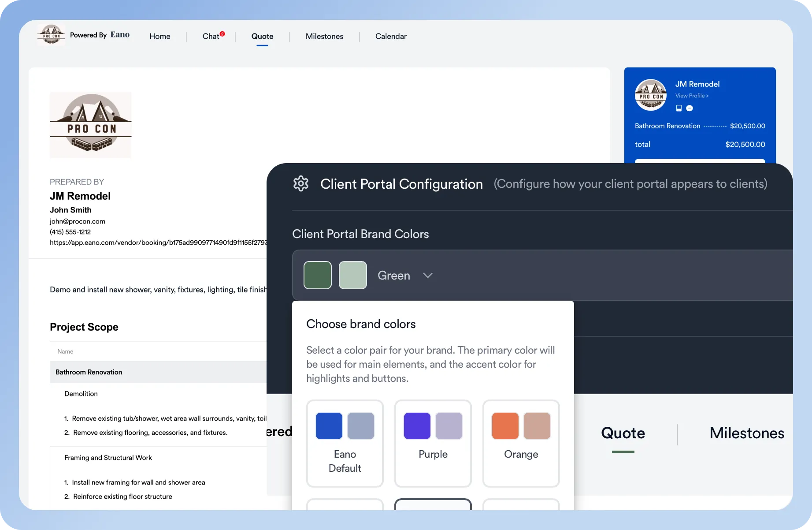812x530 pixels.
Task: Click the Bathroom Renovation $20,500.00 line item
Action: coord(700,126)
